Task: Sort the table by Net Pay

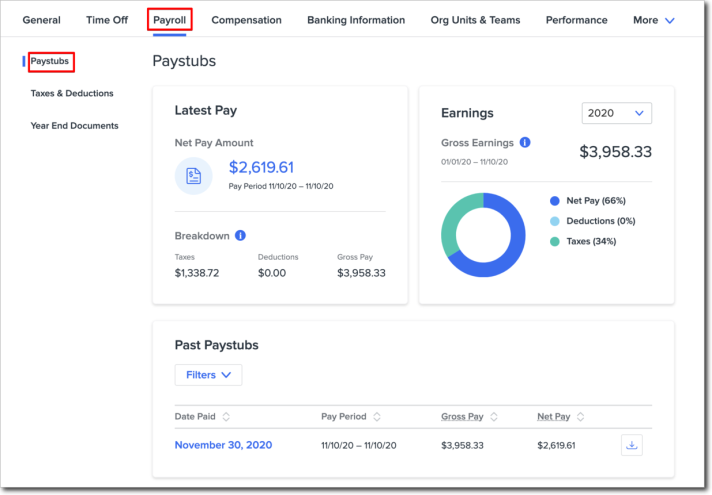Action: click(x=580, y=416)
